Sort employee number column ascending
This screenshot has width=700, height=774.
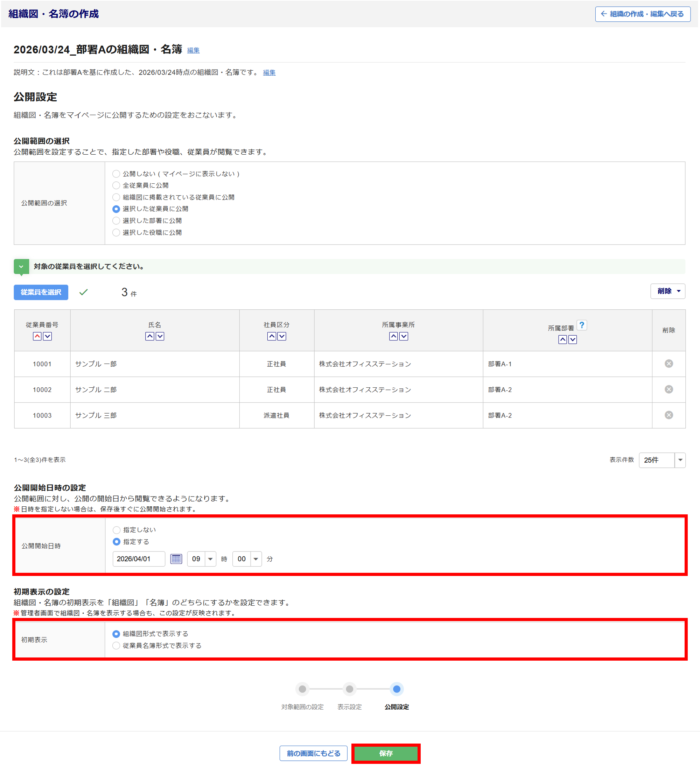37,336
